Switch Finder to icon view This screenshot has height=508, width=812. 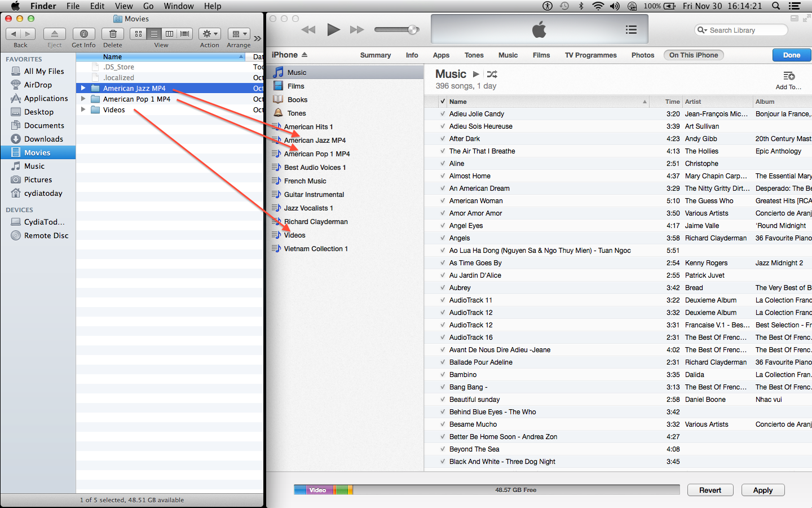coord(139,34)
